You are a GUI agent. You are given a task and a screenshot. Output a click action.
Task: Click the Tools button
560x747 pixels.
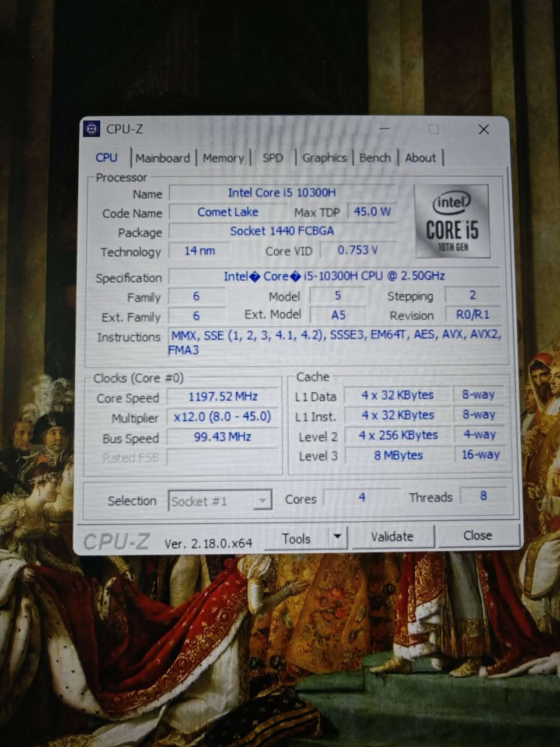pos(297,537)
